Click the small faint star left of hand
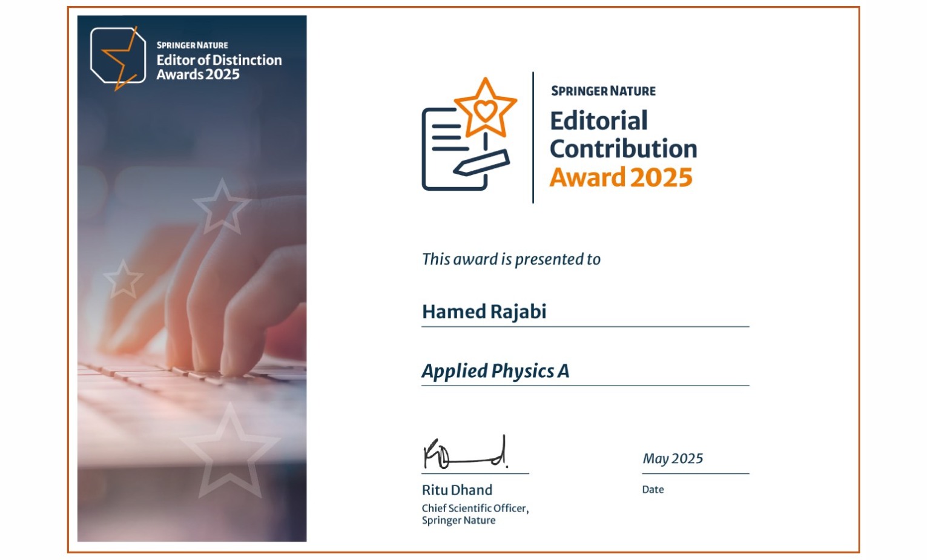The height and width of the screenshot is (560, 927). [123, 280]
